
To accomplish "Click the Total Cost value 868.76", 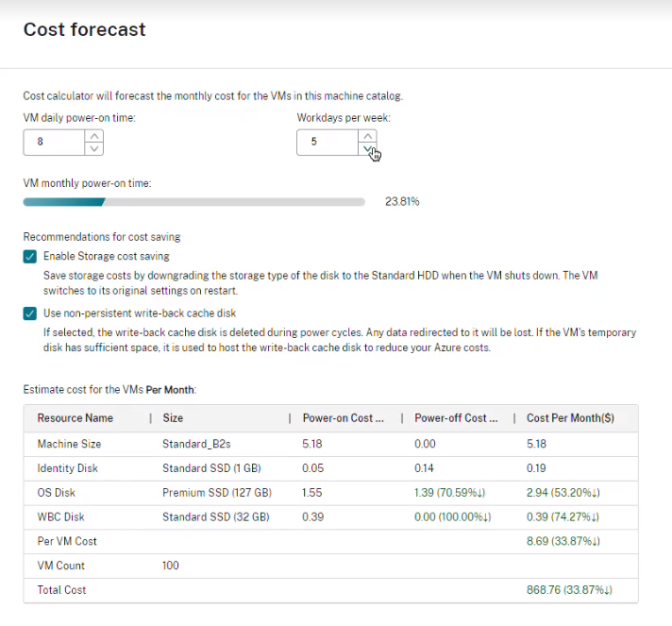I will click(x=569, y=590).
